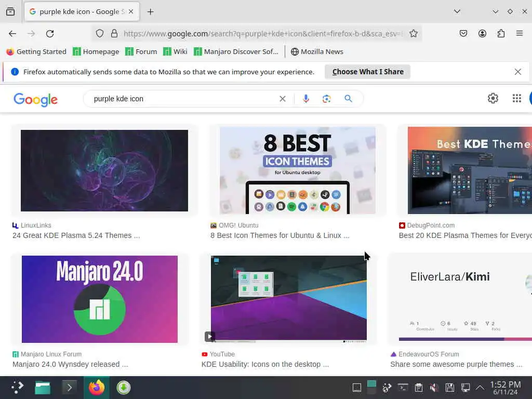
Task: Open Google Lens image search icon
Action: click(326, 99)
